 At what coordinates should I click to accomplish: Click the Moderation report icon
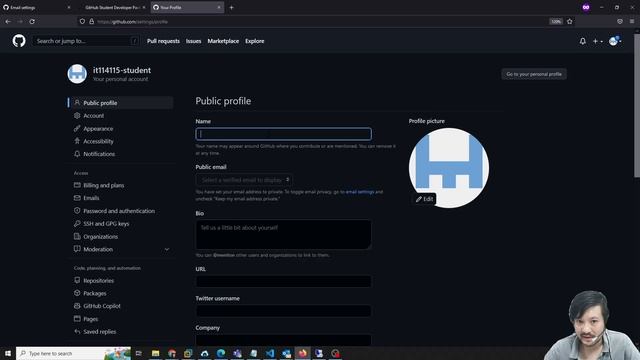[77, 249]
